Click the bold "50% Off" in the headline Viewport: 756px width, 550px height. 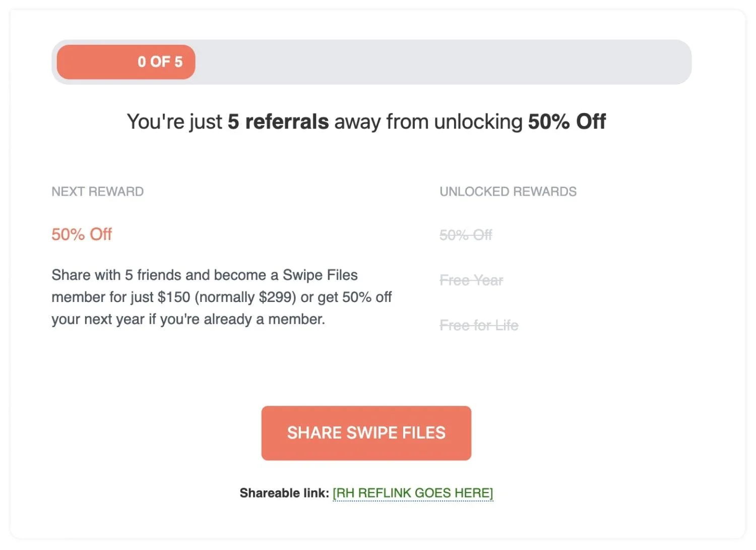click(566, 122)
